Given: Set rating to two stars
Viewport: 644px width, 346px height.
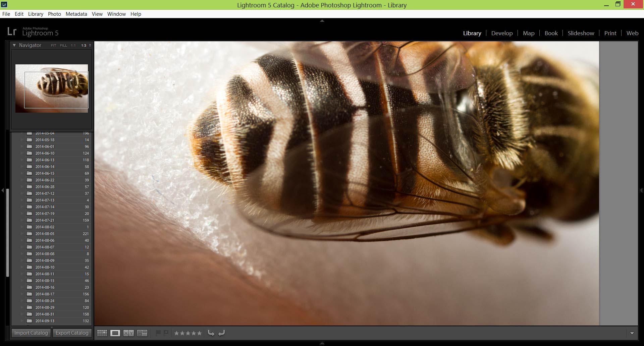Looking at the screenshot, I should point(182,333).
